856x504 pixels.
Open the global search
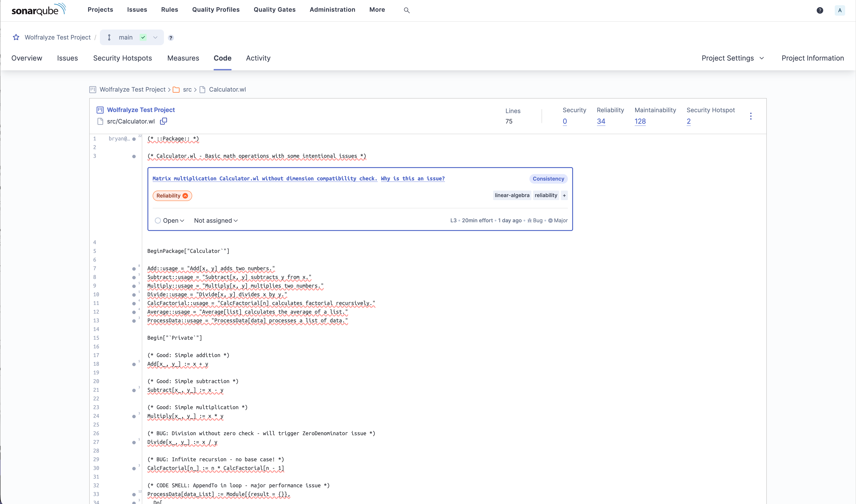407,10
